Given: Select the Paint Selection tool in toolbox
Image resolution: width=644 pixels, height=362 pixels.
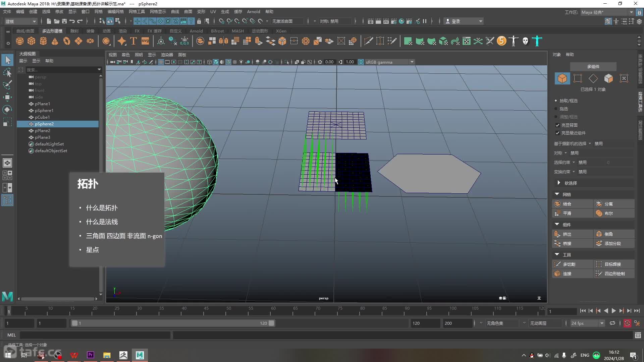Looking at the screenshot, I should point(7,85).
